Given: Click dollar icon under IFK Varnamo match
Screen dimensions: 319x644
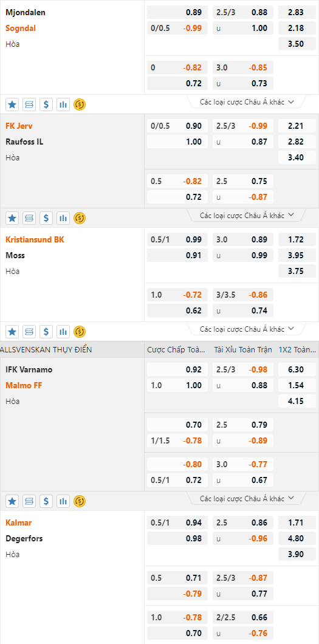Looking at the screenshot, I should (x=46, y=501).
